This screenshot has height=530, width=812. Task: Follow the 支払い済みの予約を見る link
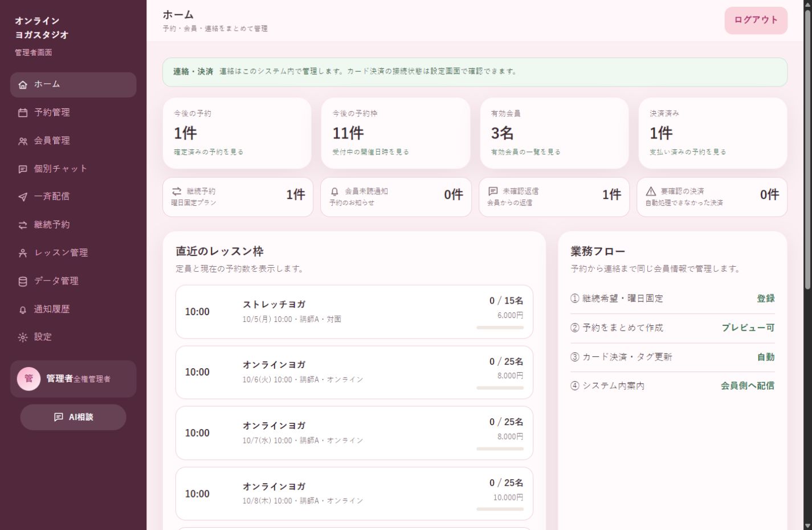[x=688, y=152]
